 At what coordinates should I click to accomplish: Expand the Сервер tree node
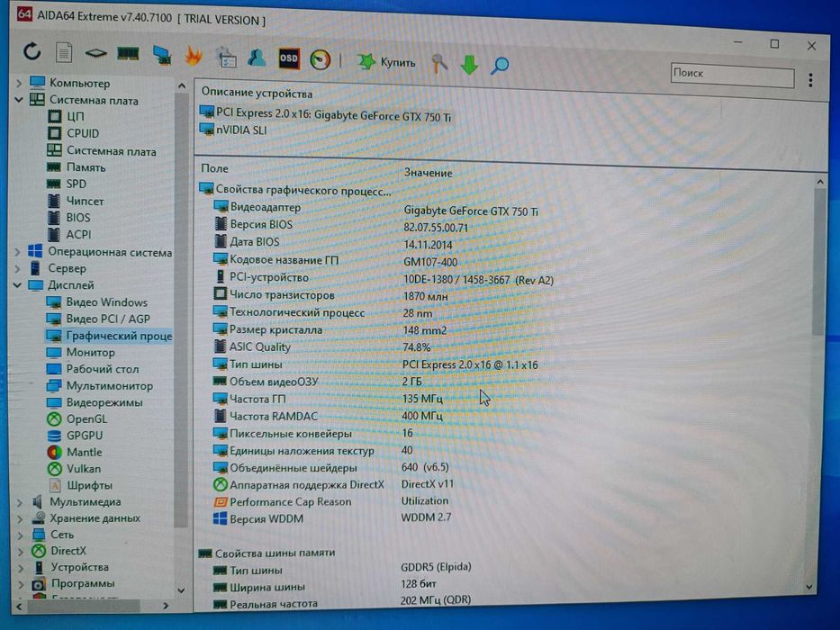pos(18,268)
